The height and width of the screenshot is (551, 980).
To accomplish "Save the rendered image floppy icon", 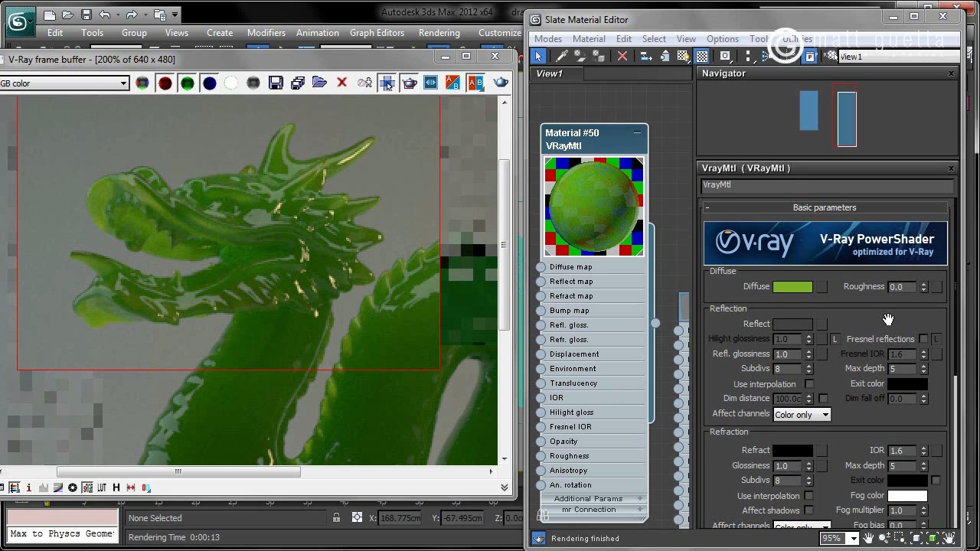I will [276, 83].
